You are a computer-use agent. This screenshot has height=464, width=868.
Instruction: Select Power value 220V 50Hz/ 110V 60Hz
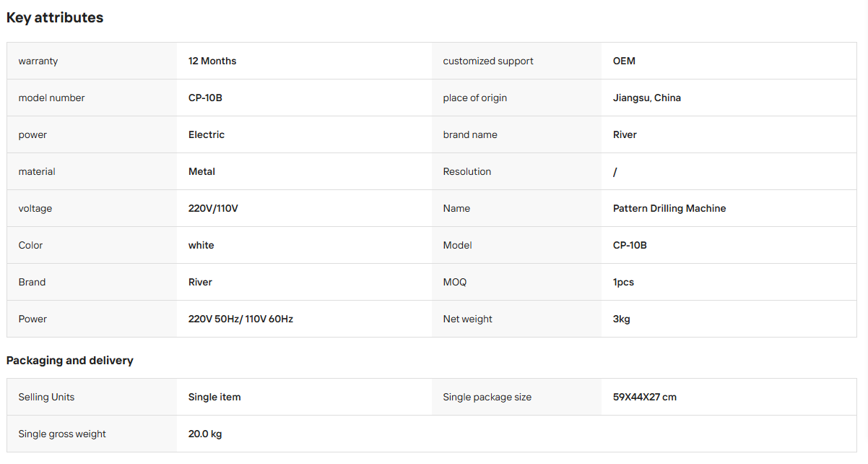(240, 319)
